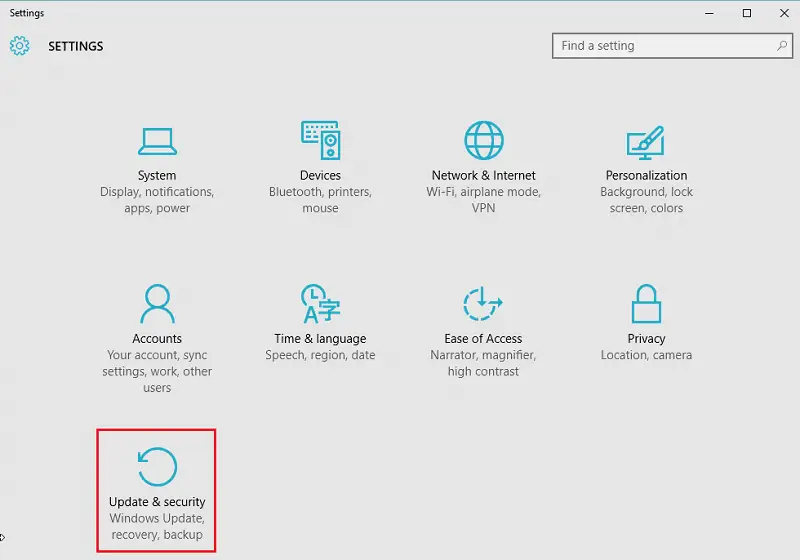The image size is (800, 560).
Task: Click the Devices label
Action: pos(320,175)
